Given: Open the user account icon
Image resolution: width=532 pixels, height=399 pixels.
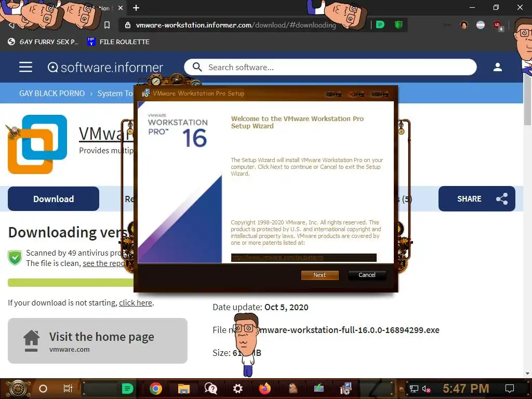Looking at the screenshot, I should pos(497,67).
